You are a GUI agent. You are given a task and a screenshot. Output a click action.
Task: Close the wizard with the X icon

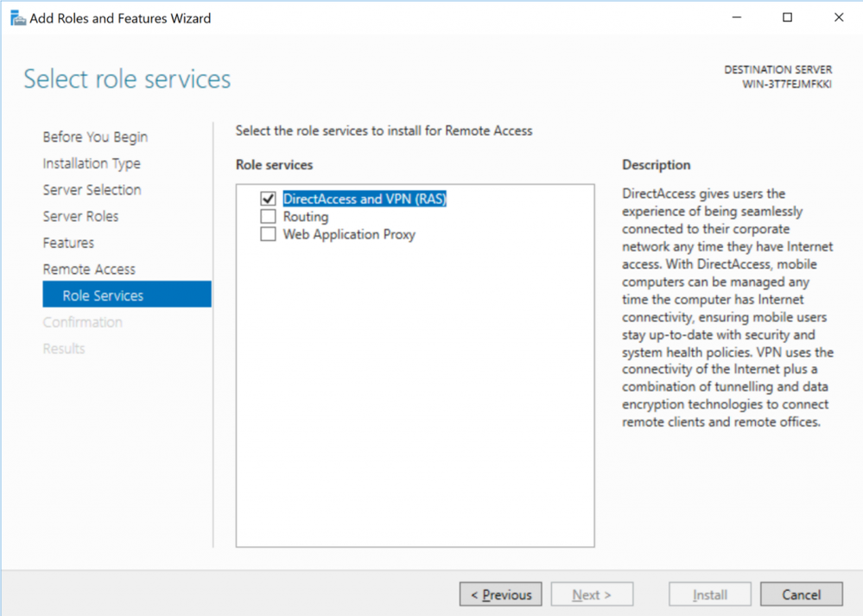(x=838, y=17)
